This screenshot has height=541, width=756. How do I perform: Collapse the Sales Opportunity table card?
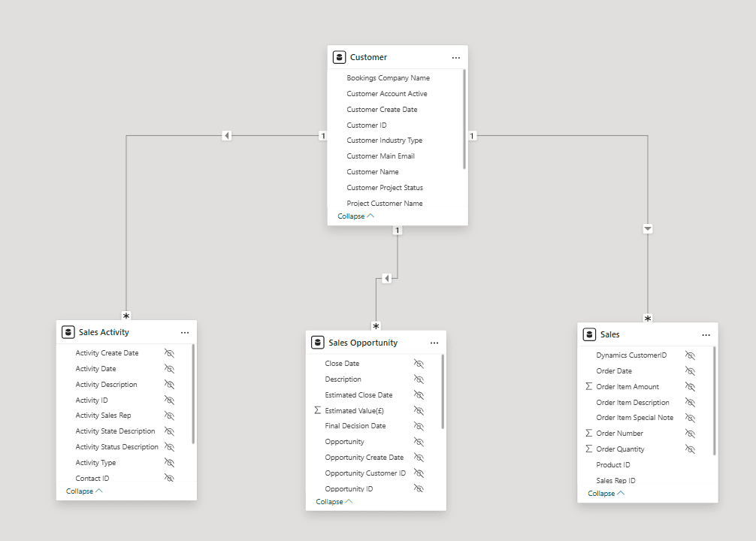pyautogui.click(x=334, y=502)
